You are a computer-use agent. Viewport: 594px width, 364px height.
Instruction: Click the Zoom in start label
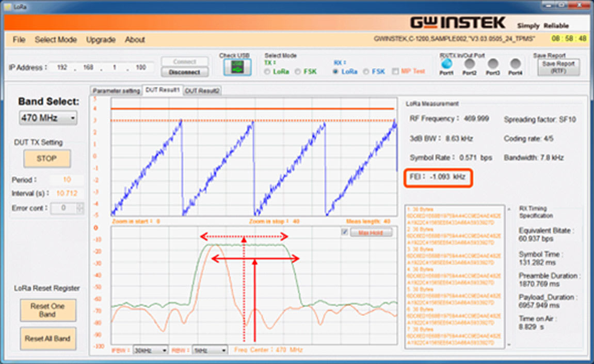pyautogui.click(x=136, y=221)
